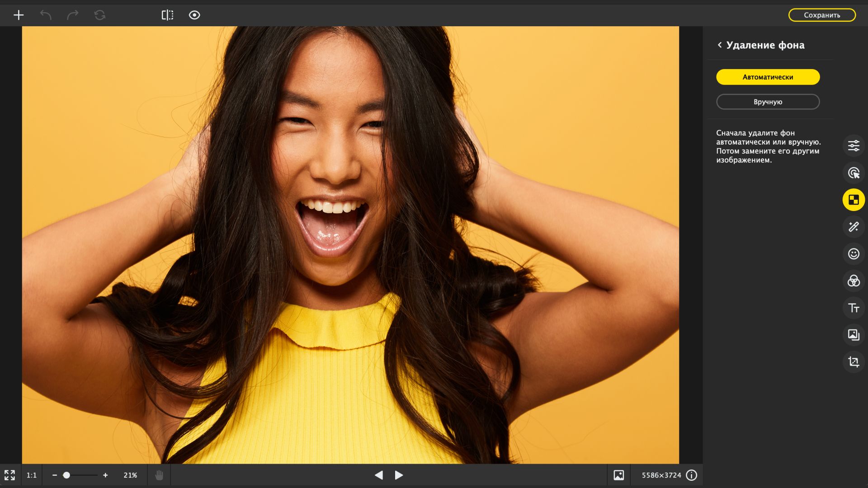This screenshot has height=488, width=868.
Task: Select the Text tool icon
Action: (x=854, y=308)
